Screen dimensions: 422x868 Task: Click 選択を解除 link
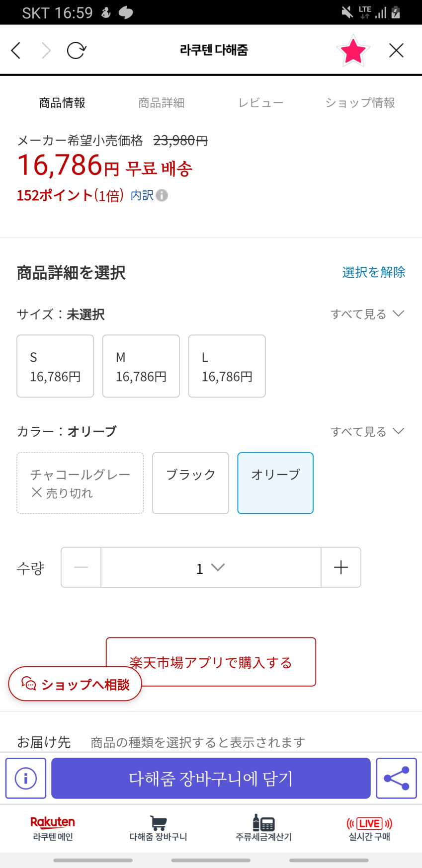[373, 272]
